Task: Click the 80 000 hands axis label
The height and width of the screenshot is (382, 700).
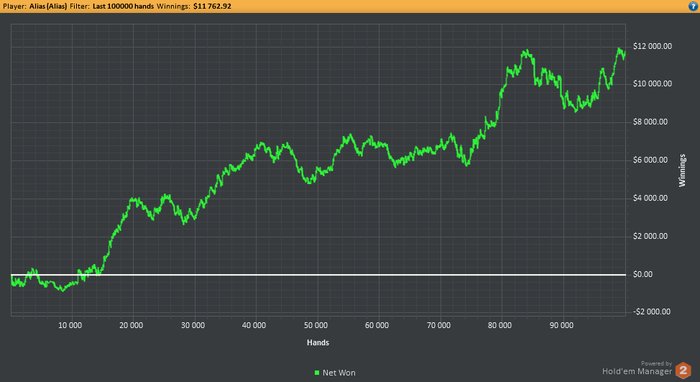Action: click(x=500, y=325)
